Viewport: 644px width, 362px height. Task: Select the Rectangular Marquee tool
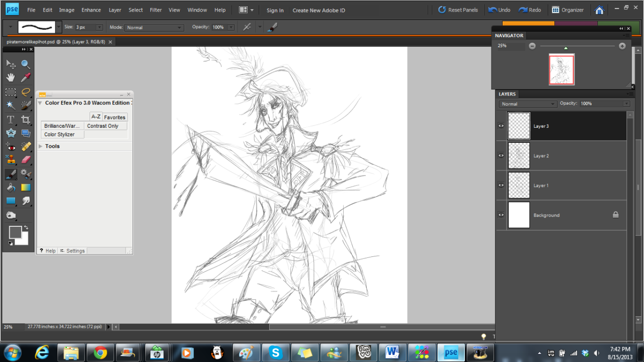click(x=11, y=92)
